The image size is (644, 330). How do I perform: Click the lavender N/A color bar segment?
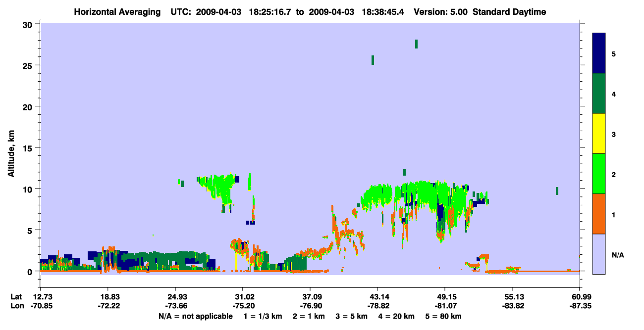click(x=599, y=254)
